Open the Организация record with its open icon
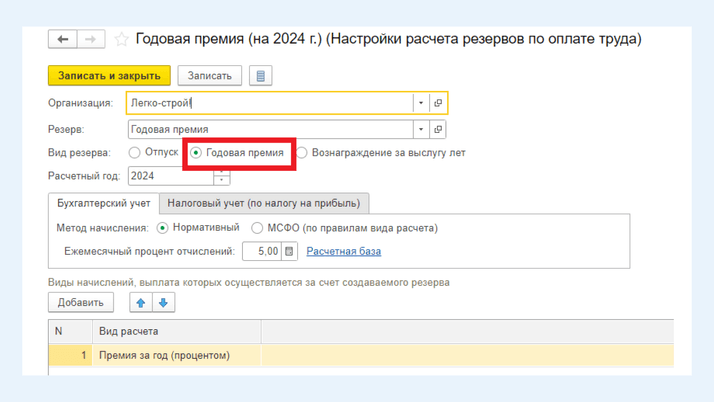 (438, 103)
